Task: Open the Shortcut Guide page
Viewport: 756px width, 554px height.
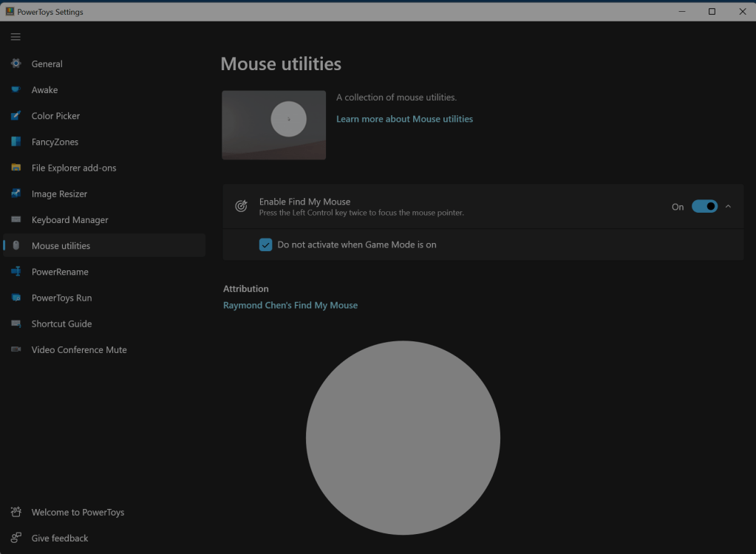Action: coord(104,324)
